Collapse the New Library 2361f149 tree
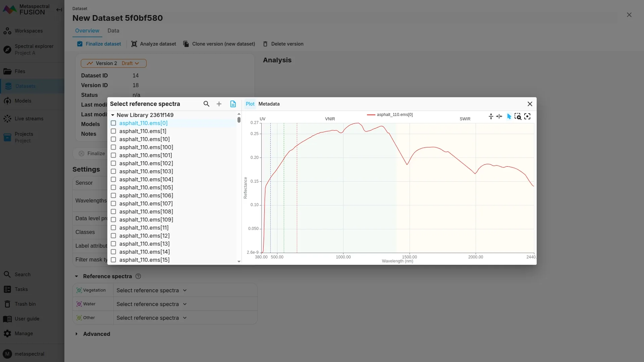Screen dimensions: 644x362 point(113,115)
